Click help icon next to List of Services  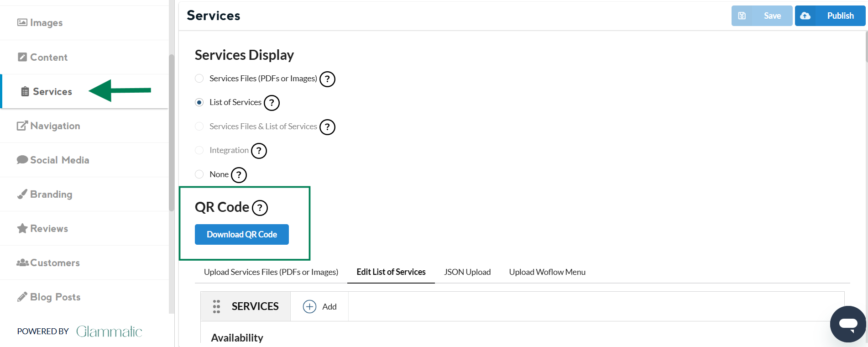272,103
